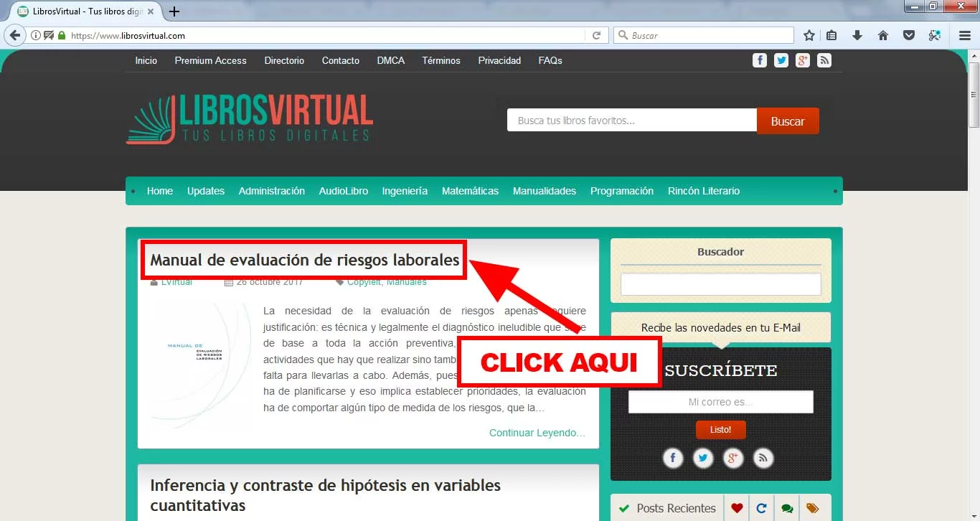Open Google Plus icon in top header
Image resolution: width=980 pixels, height=521 pixels.
[x=803, y=60]
